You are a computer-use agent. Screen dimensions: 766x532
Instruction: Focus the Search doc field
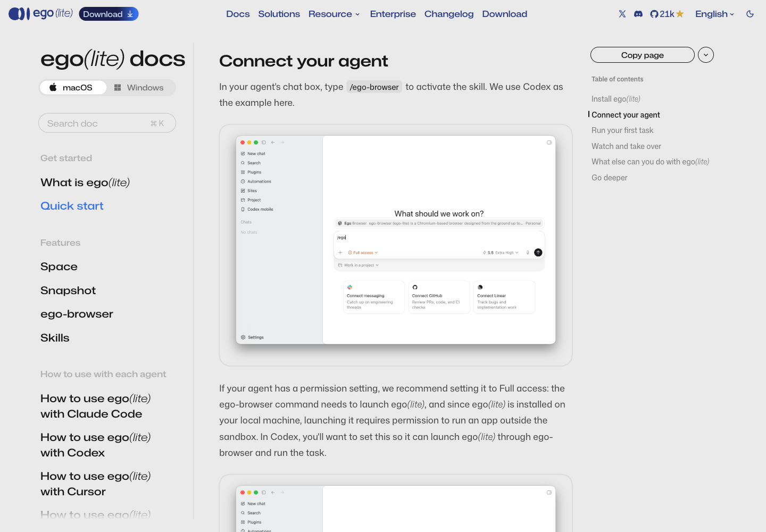click(107, 123)
